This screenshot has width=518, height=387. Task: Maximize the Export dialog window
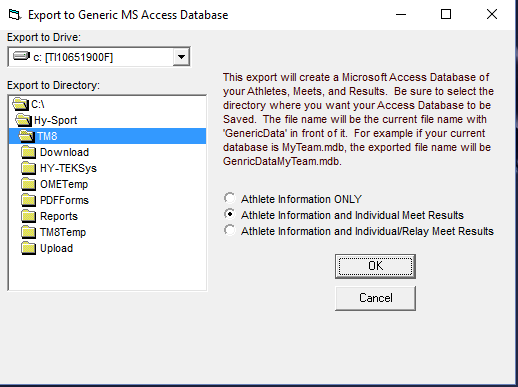point(446,15)
